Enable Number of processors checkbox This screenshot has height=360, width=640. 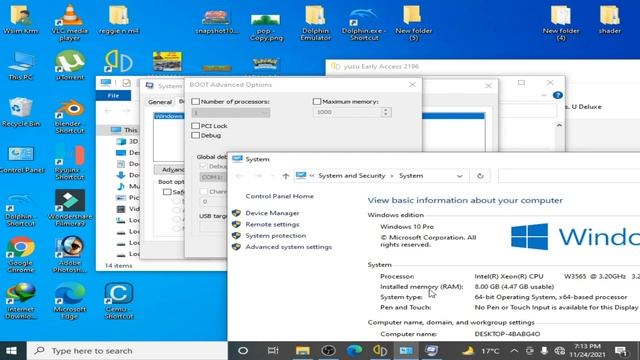point(196,101)
